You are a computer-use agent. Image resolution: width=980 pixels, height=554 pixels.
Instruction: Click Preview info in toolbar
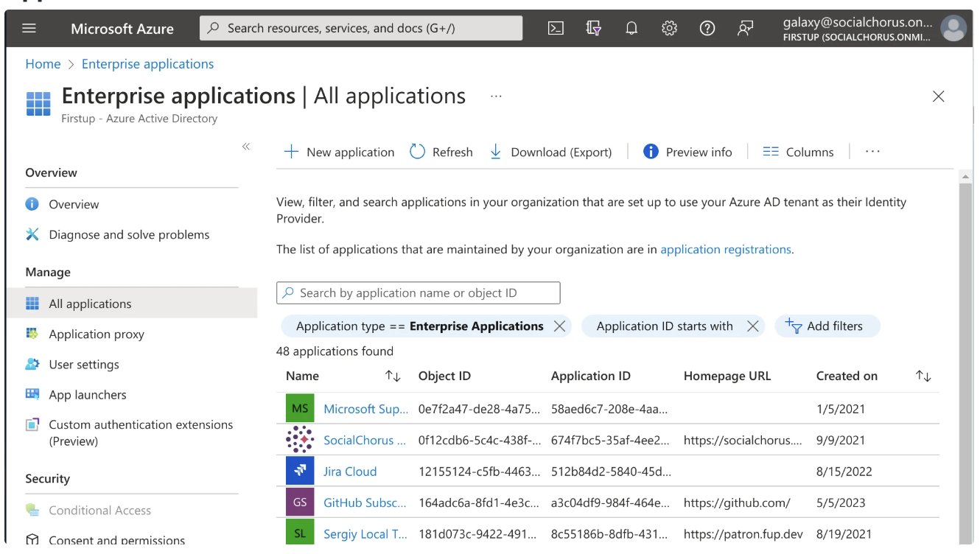coord(687,152)
